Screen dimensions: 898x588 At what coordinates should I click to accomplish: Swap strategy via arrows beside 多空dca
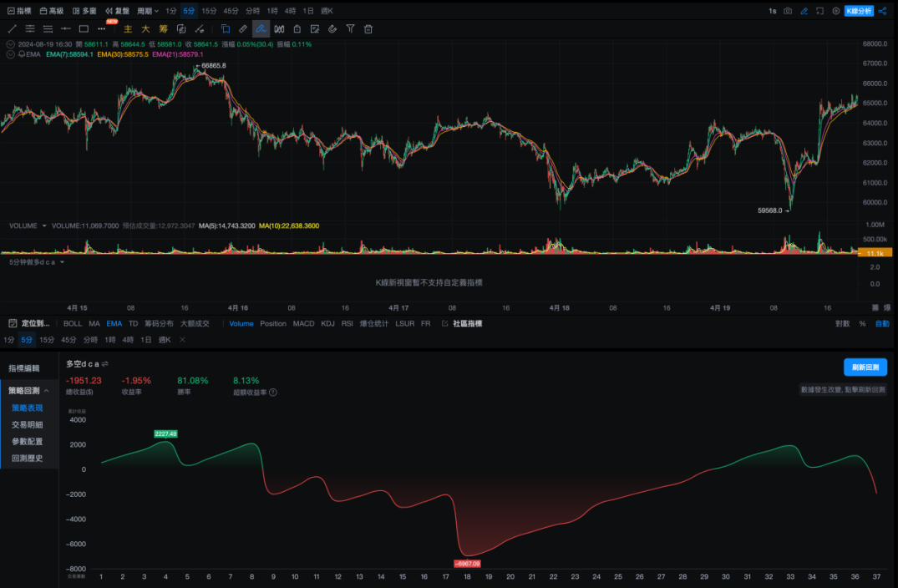tap(104, 363)
